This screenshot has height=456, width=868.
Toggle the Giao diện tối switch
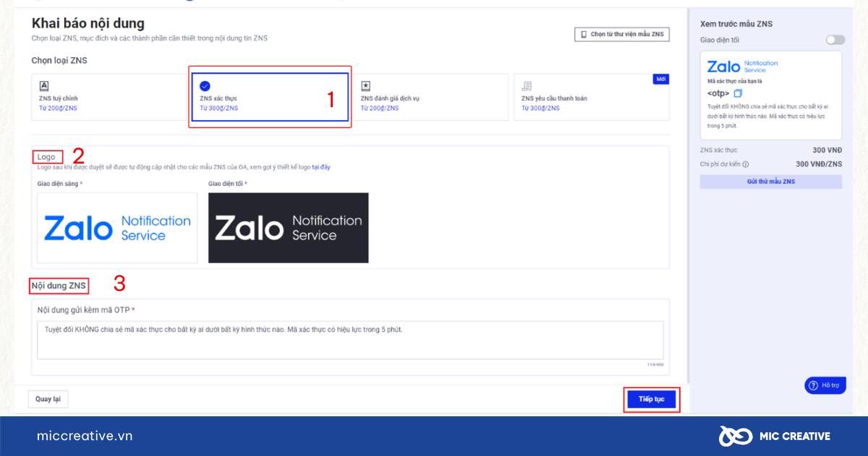[835, 40]
